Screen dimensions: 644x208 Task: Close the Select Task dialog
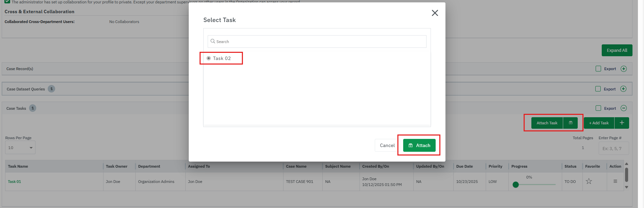pos(435,13)
